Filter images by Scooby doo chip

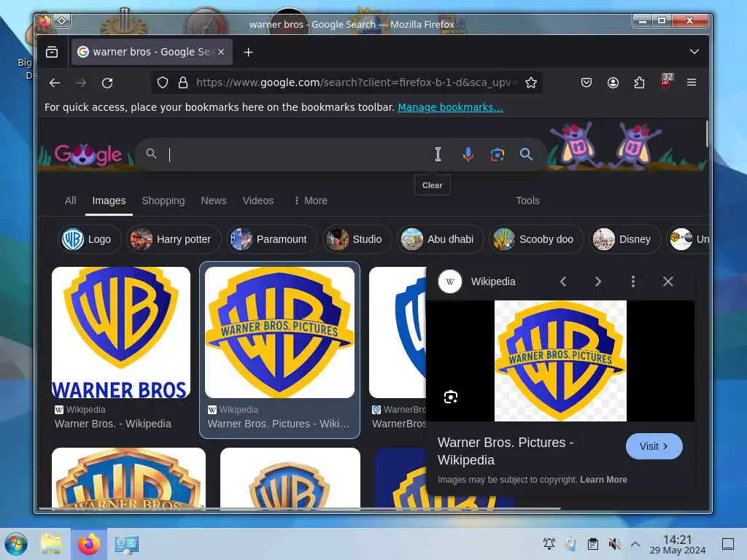(536, 239)
